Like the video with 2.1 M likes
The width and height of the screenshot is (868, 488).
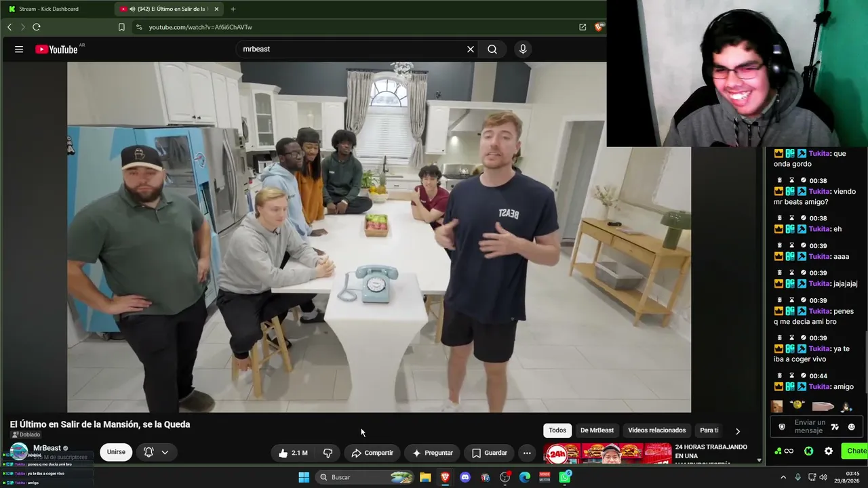tap(293, 453)
